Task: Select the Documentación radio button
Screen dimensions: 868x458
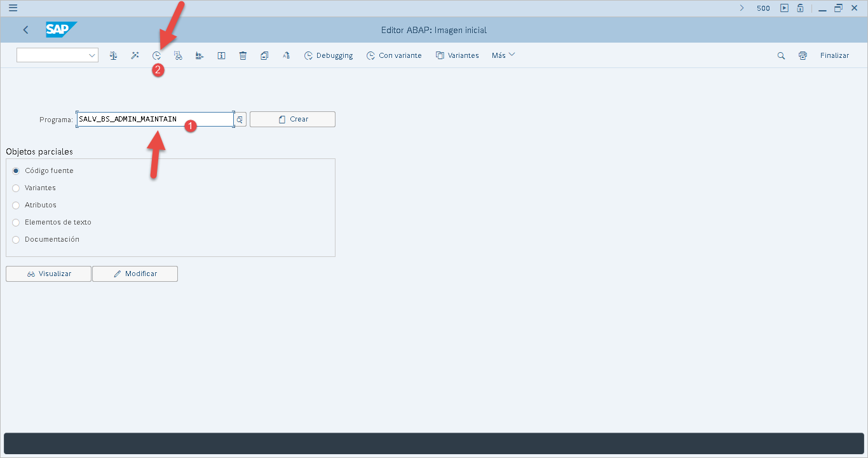Action: 16,239
